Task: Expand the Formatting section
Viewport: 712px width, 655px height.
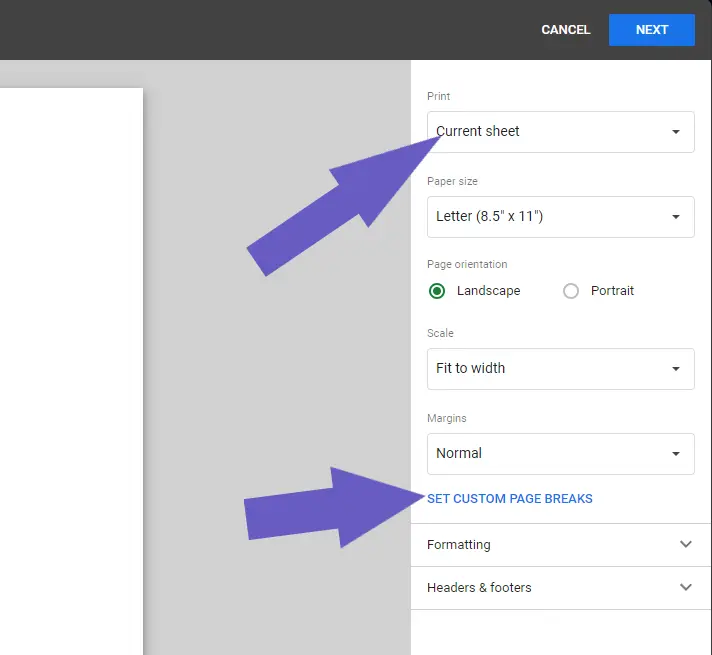Action: (x=561, y=545)
